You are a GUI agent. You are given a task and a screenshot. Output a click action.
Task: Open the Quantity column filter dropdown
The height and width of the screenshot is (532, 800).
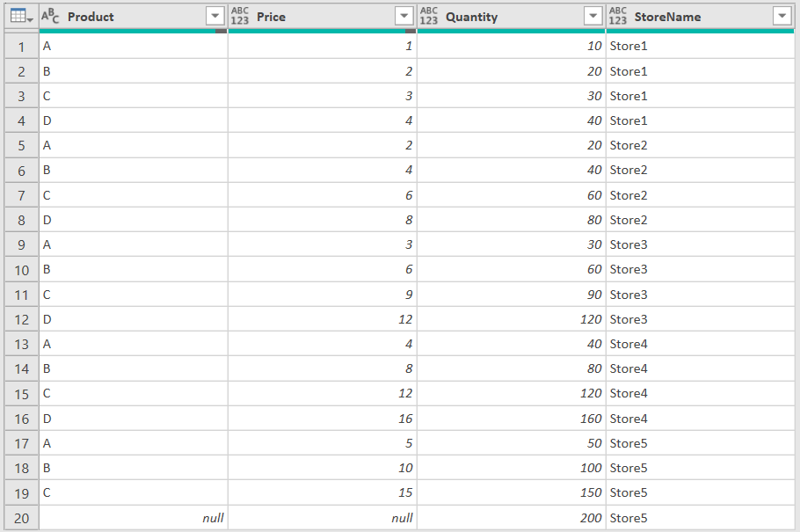point(593,17)
